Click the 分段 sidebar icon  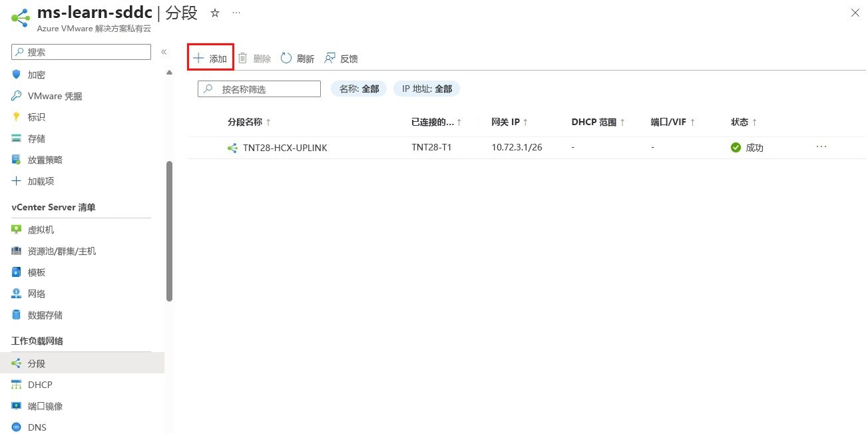tap(17, 363)
